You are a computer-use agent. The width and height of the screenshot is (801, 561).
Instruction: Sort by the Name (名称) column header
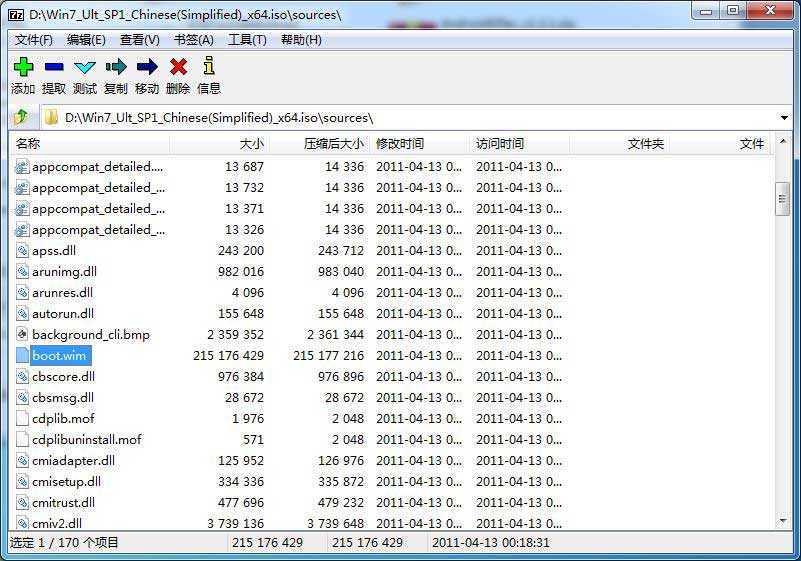[x=28, y=144]
